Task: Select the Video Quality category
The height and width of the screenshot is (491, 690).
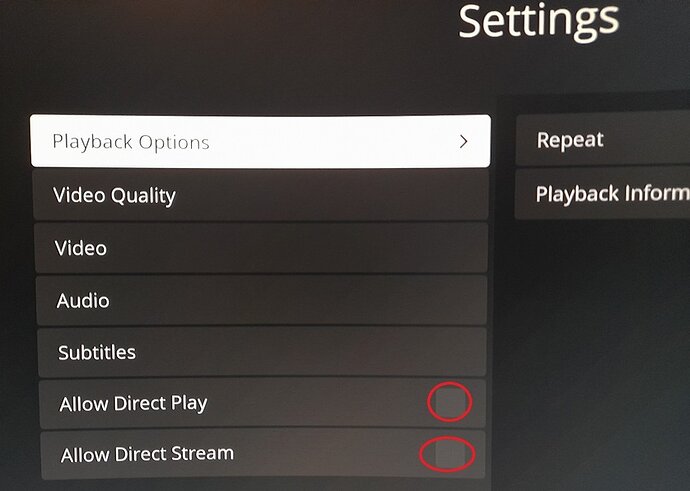Action: (261, 195)
